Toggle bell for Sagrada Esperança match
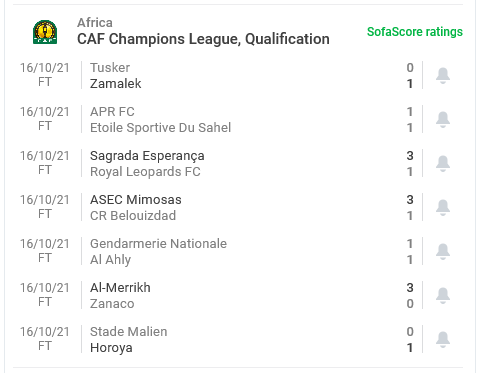The image size is (477, 373). (443, 163)
